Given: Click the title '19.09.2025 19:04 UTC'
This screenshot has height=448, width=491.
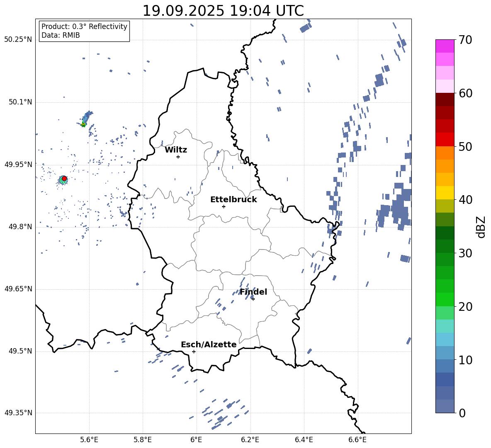Looking at the screenshot, I should click(x=223, y=11).
